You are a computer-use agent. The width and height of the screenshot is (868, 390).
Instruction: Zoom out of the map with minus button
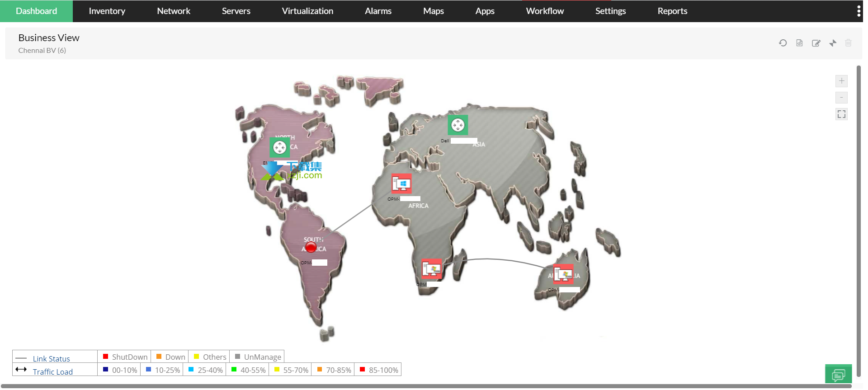coord(841,98)
